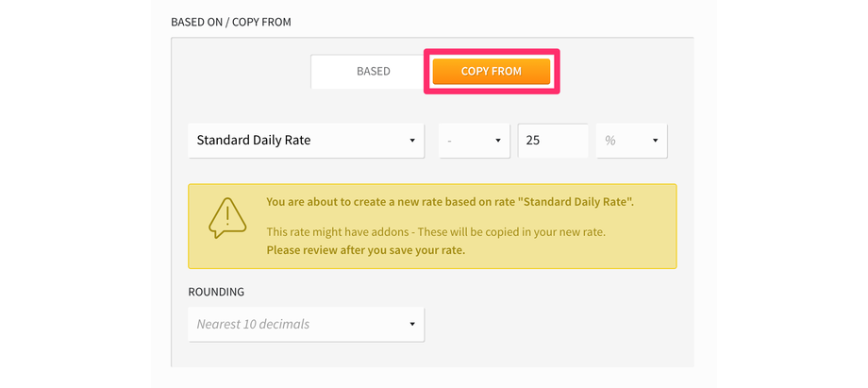
Task: Click the caret on the minus selector
Action: tap(497, 141)
